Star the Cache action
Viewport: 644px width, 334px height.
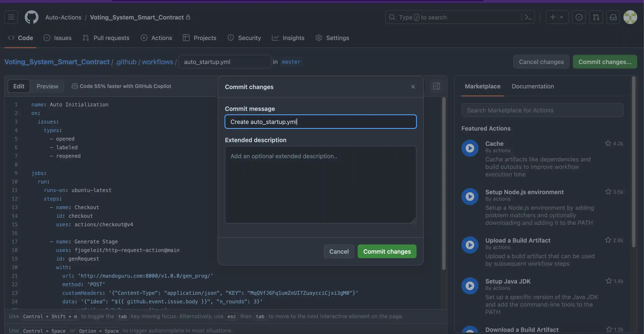tap(608, 143)
